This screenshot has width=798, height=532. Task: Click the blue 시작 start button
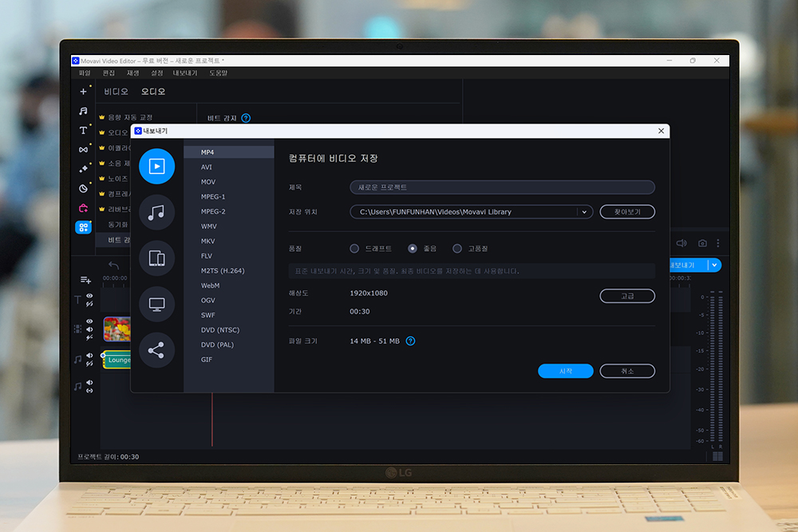pyautogui.click(x=566, y=371)
